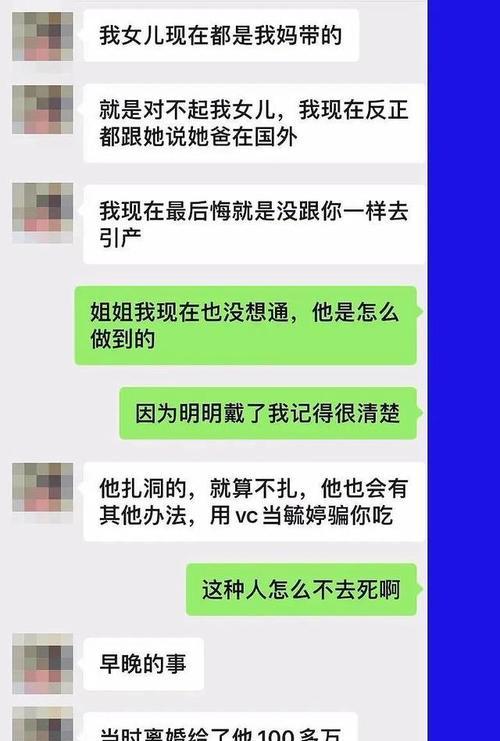Click the word '引产' in message
This screenshot has width=500, height=741.
tap(121, 238)
